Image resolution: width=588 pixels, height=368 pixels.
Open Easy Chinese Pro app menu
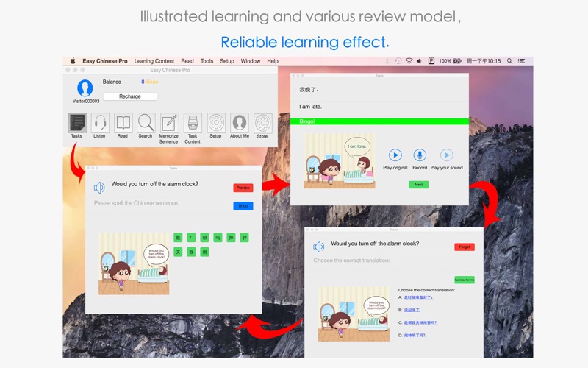105,61
